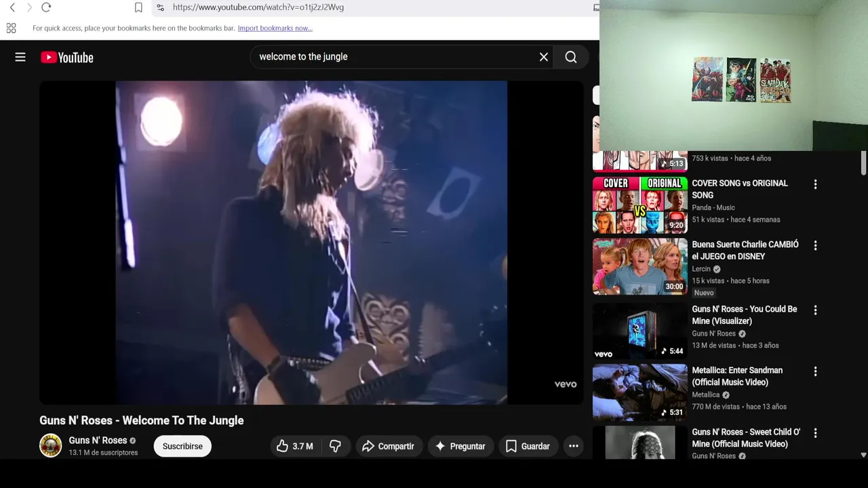868x488 pixels.
Task: Bookmark this page icon
Action: coord(138,7)
